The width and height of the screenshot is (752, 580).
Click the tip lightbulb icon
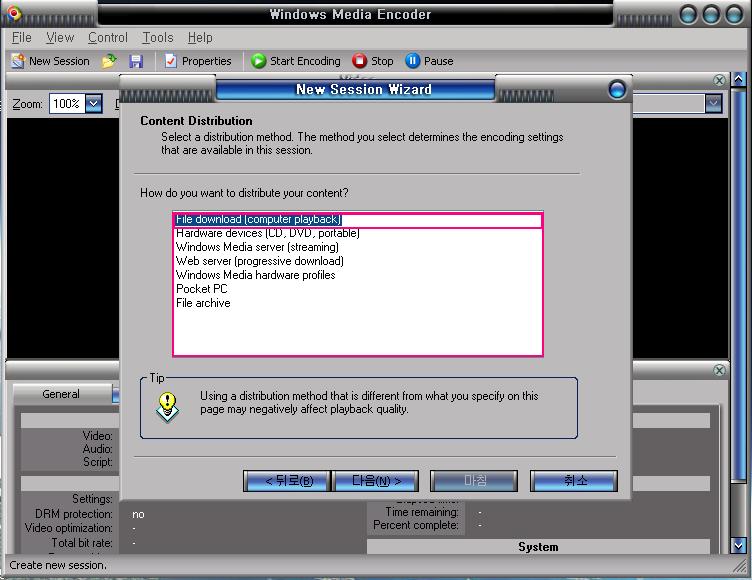[167, 407]
